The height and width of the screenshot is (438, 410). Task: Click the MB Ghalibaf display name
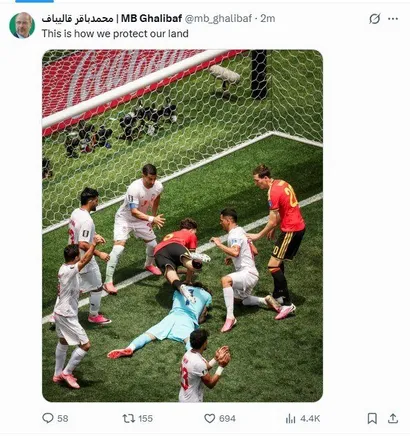151,18
